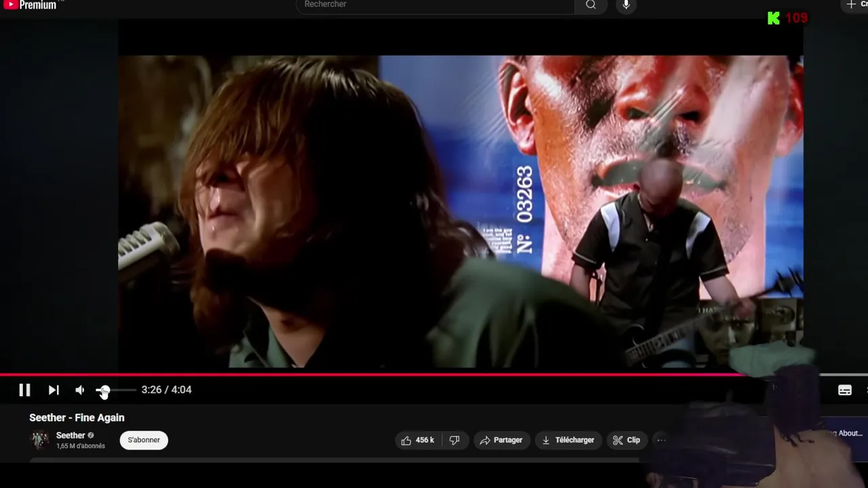Viewport: 868px width, 488px height.
Task: Click the 1,65 M d'abonnés subscriber count
Action: click(x=81, y=446)
